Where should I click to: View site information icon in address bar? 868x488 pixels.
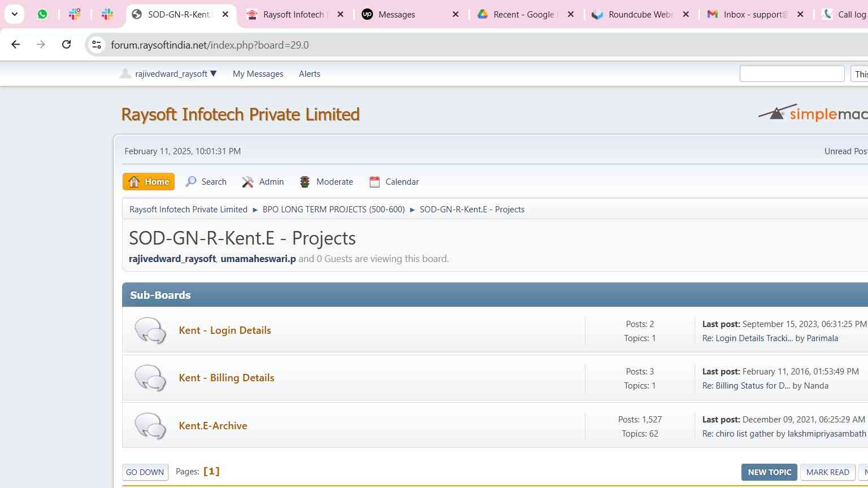(x=97, y=45)
